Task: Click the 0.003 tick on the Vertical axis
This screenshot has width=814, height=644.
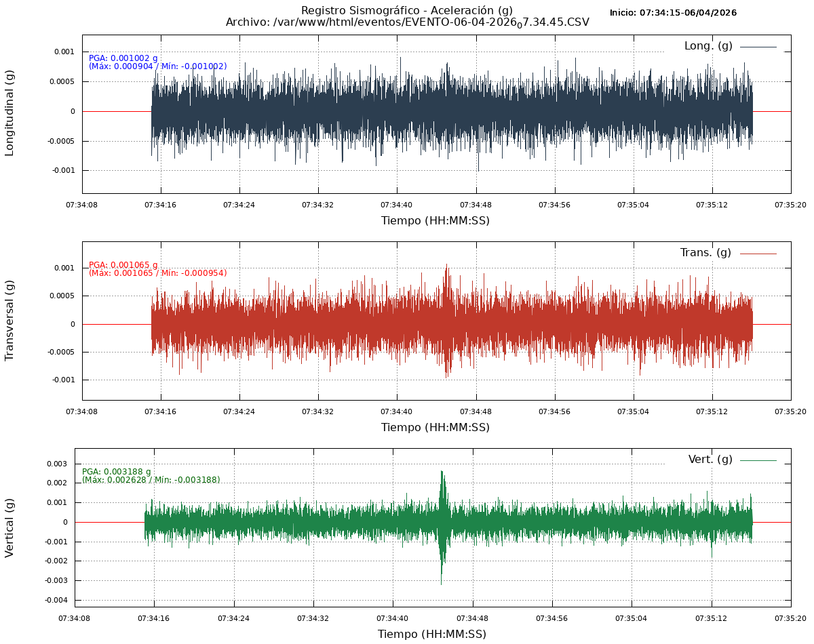Action: [58, 464]
